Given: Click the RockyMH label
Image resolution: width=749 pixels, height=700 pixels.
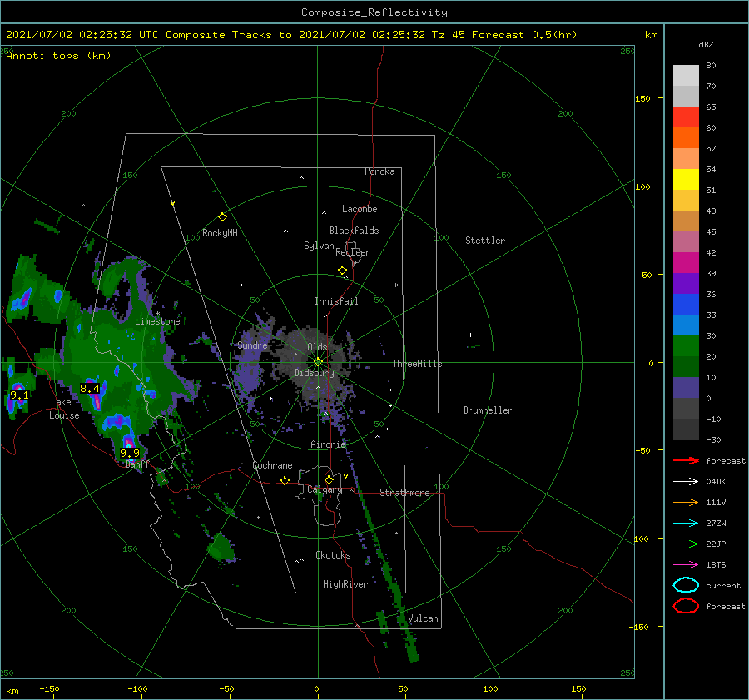Looking at the screenshot, I should pyautogui.click(x=220, y=233).
